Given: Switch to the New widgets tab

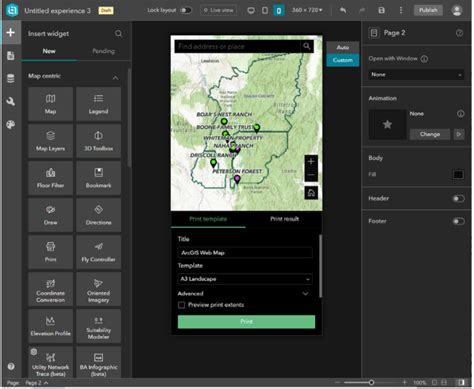Looking at the screenshot, I should 49,51.
